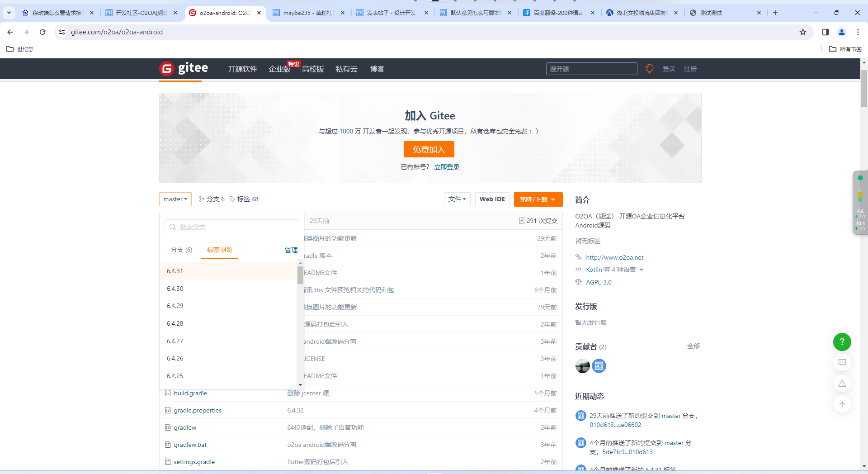Open first contributor's avatar

tap(583, 366)
